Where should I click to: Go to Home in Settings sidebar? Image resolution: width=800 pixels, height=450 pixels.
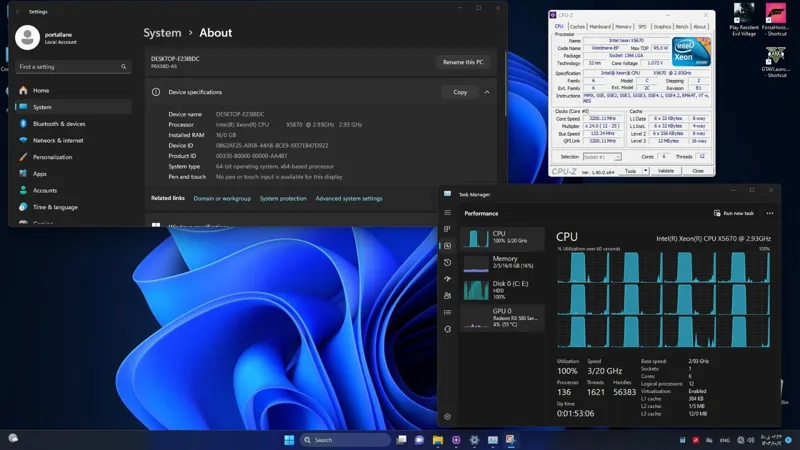point(72,90)
